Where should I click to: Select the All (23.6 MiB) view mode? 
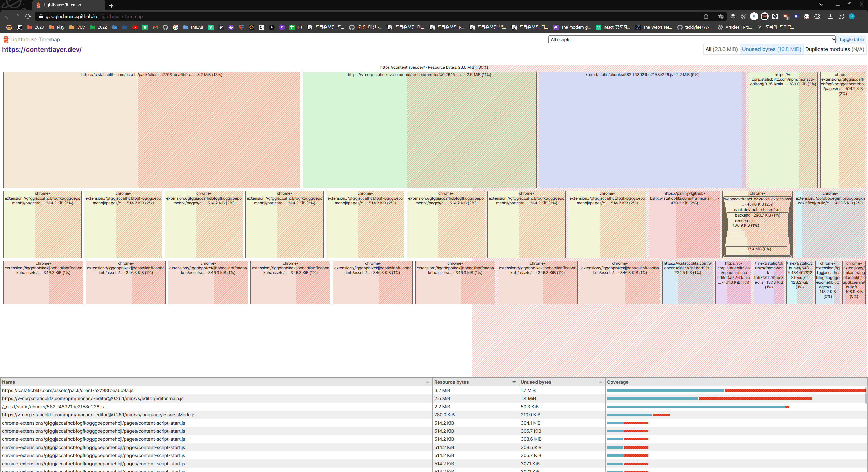click(721, 49)
